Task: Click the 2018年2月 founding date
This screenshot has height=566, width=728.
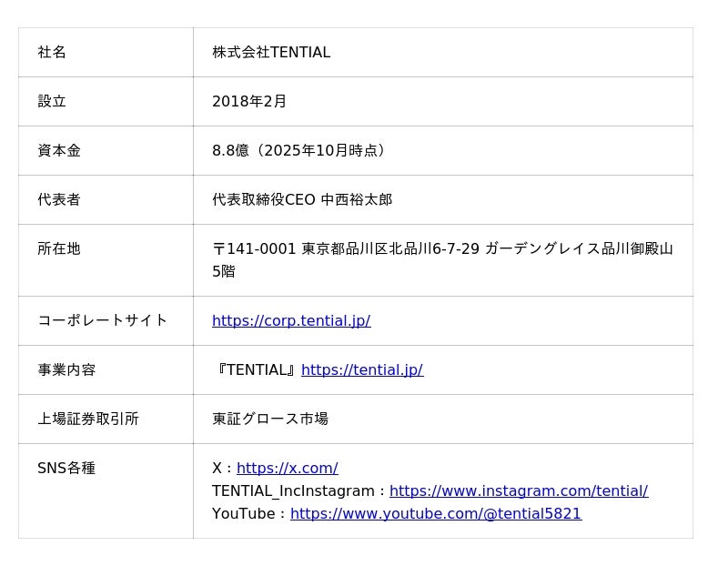Action: (x=249, y=101)
